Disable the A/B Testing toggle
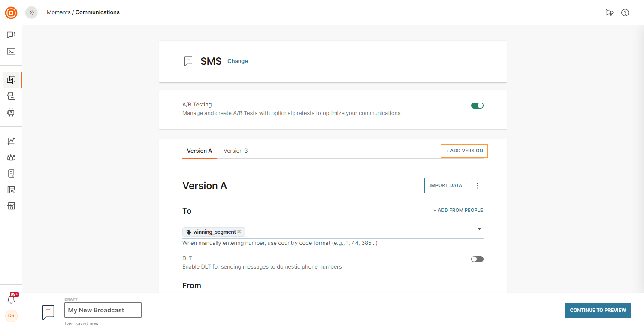This screenshot has width=644, height=332. pos(477,106)
